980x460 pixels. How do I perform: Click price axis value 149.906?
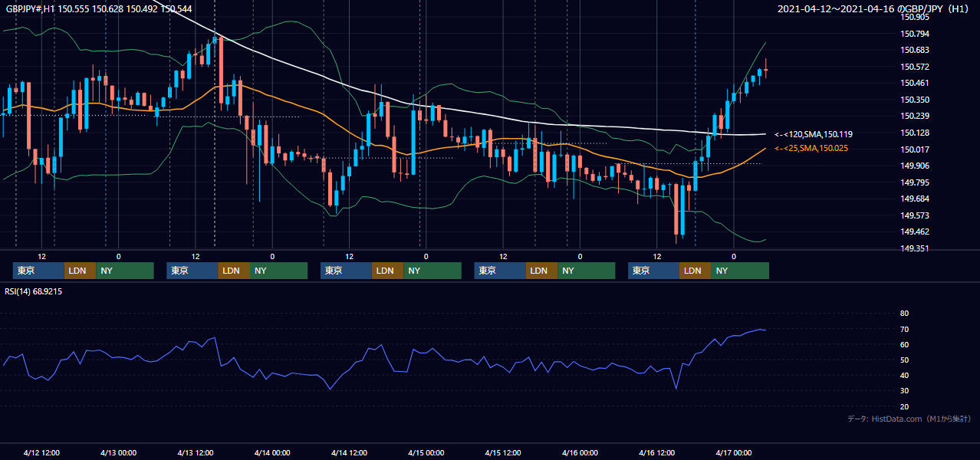915,166
